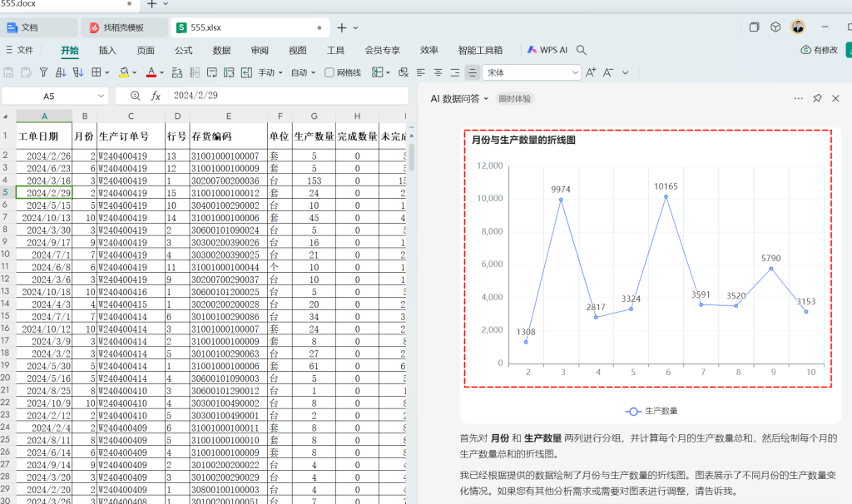The height and width of the screenshot is (504, 852).
Task: Sort descending with the inverted sort icon
Action: 78,72
